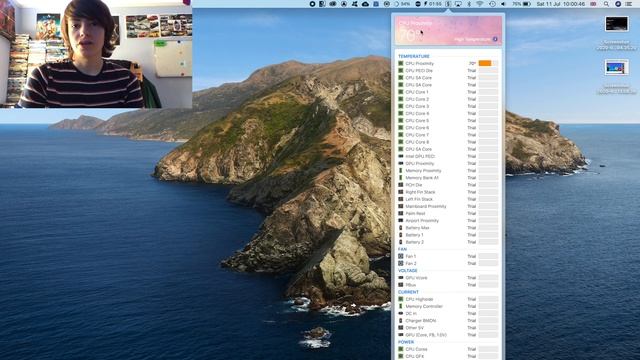The image size is (640, 360).
Task: Click the Airport Proximity icon
Action: [401, 220]
